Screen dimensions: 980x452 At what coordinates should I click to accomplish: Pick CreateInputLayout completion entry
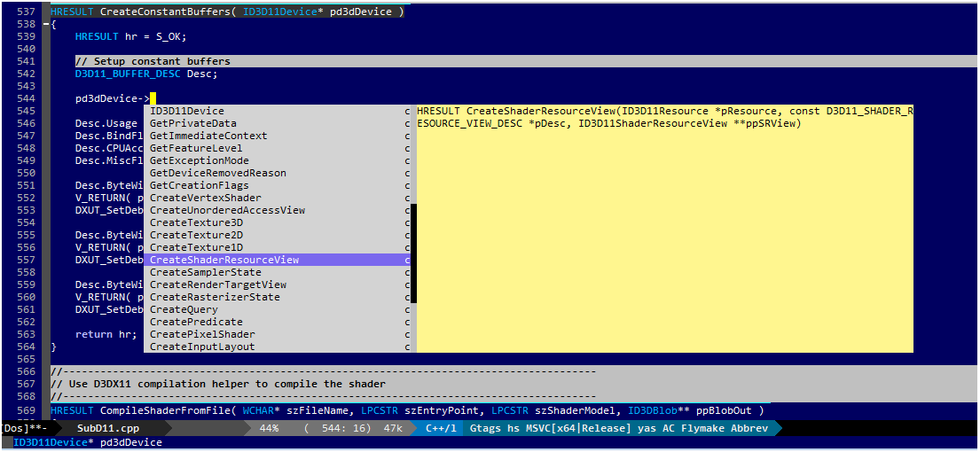pyautogui.click(x=278, y=347)
